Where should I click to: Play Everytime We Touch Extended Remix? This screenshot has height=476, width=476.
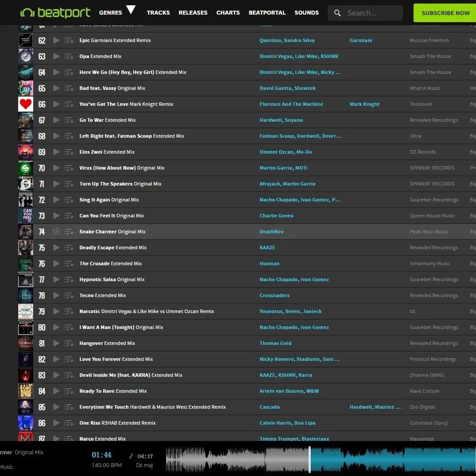(56, 407)
